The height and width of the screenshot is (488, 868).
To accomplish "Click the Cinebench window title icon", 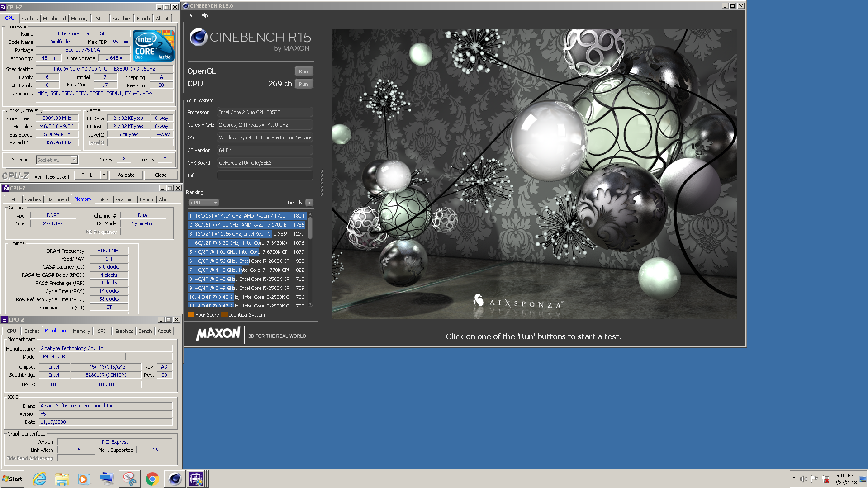I will [x=186, y=6].
